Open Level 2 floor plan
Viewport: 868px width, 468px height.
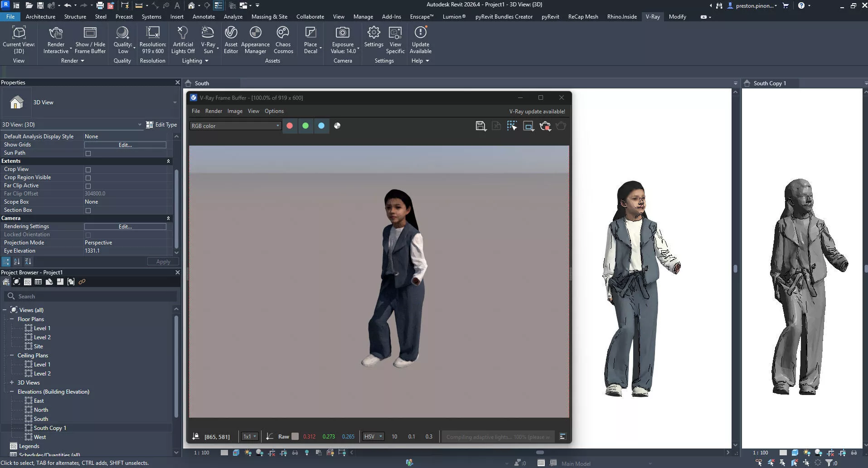pyautogui.click(x=42, y=337)
